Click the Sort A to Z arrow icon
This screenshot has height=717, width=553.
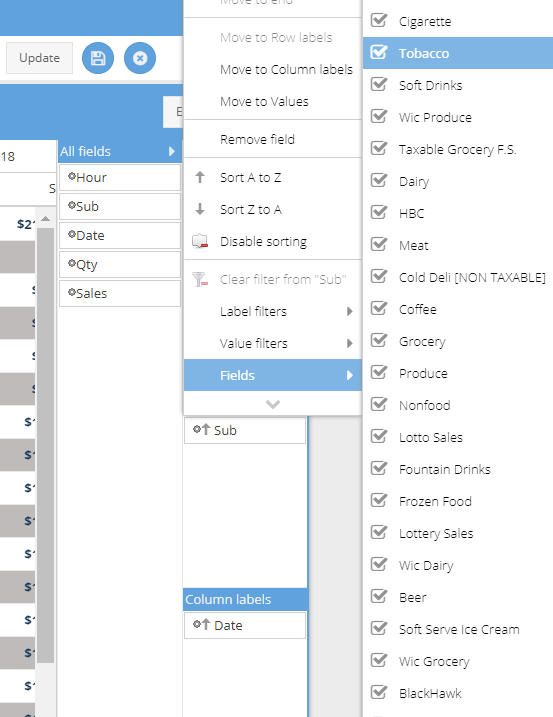pyautogui.click(x=200, y=177)
